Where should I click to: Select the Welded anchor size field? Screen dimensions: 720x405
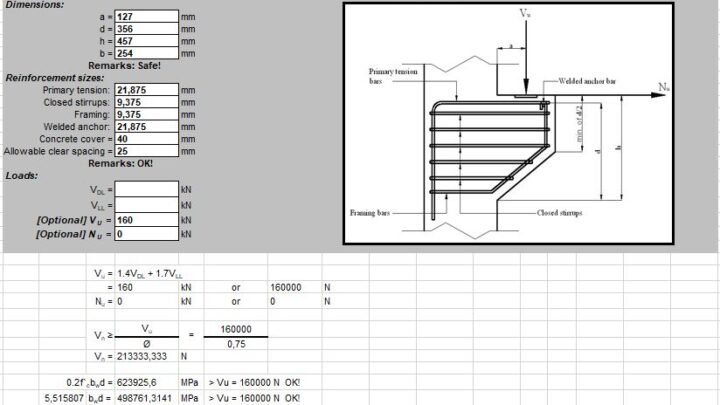(x=146, y=127)
